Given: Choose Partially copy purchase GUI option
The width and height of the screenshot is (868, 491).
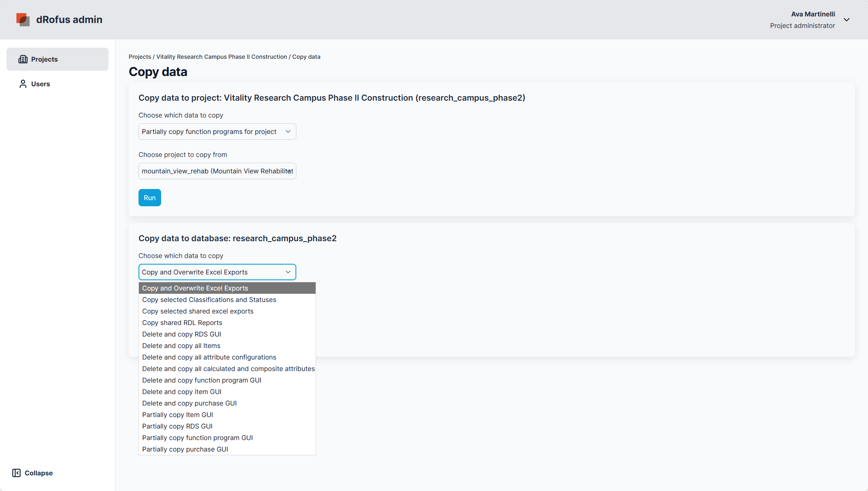Looking at the screenshot, I should point(227,449).
